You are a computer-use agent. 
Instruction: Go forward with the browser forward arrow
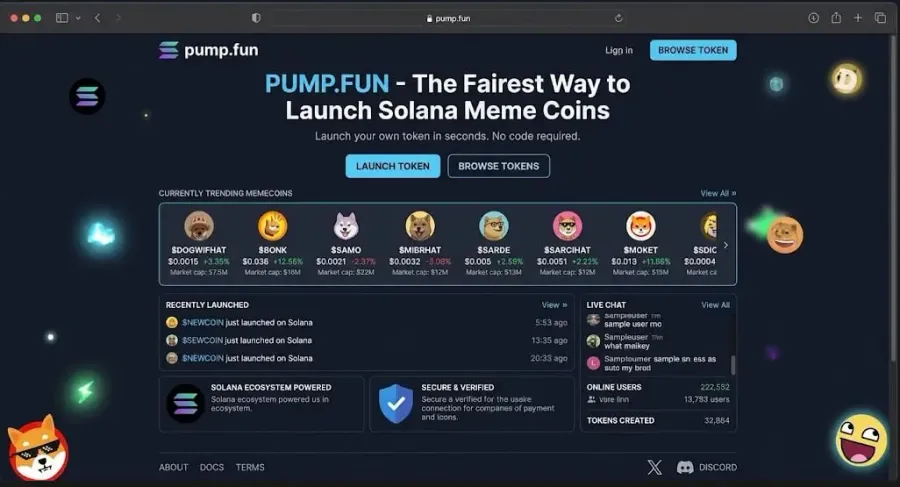click(118, 18)
